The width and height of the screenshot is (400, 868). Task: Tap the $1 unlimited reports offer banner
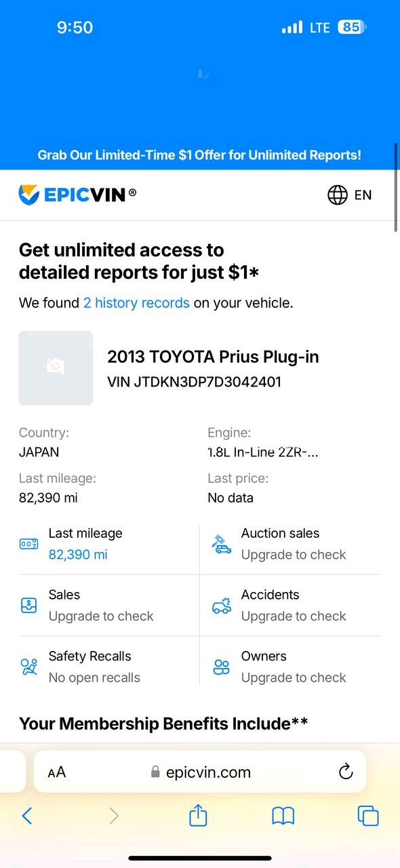point(199,155)
